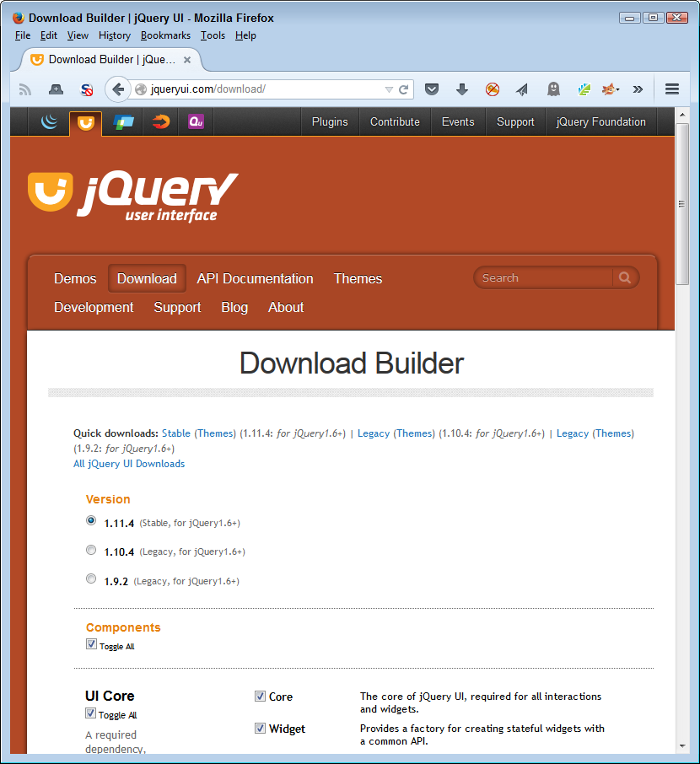
Task: Uncheck the Components Toggle All checkbox
Action: click(x=91, y=643)
